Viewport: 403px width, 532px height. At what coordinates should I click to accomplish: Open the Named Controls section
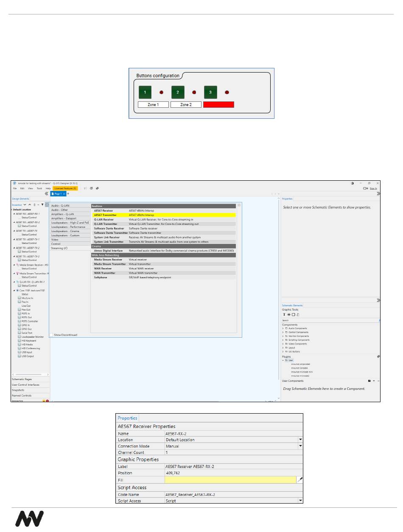point(30,395)
